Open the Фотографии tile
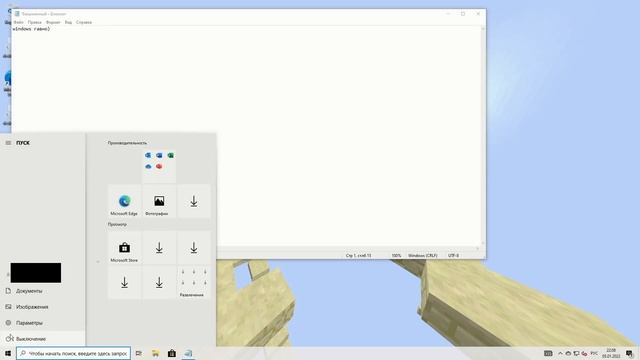The image size is (640, 360). [x=159, y=201]
